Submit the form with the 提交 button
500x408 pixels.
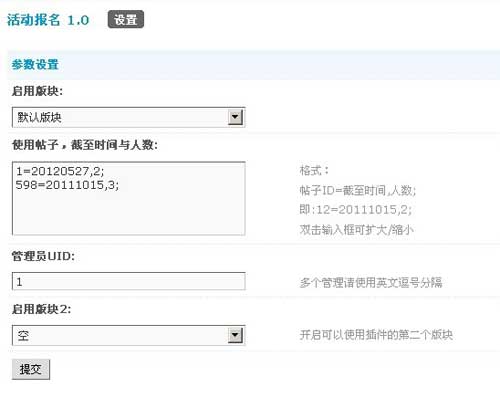point(31,369)
